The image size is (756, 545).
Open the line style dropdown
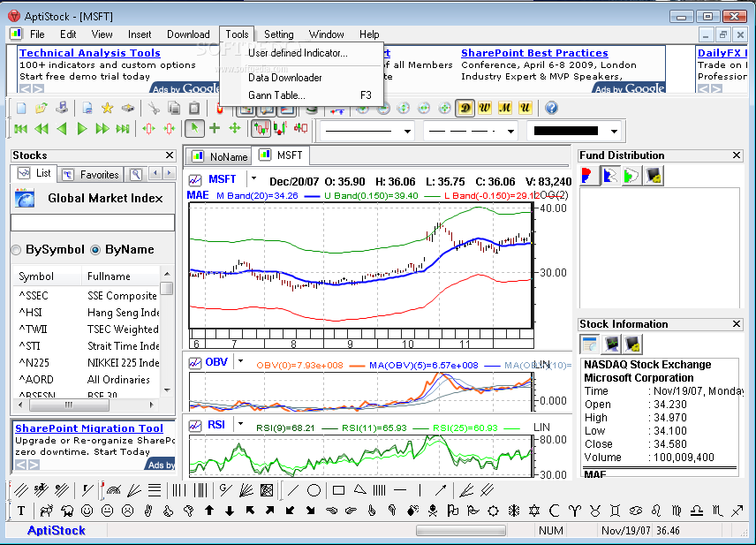point(407,132)
